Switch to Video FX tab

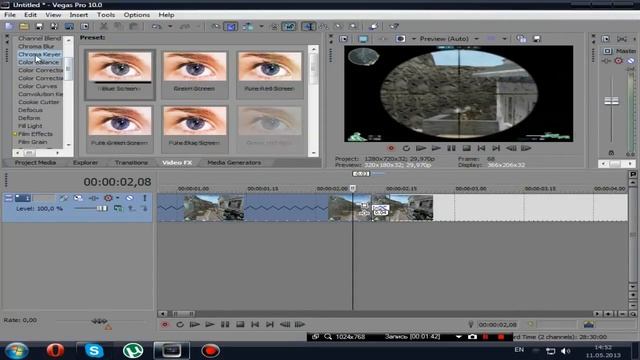point(177,162)
